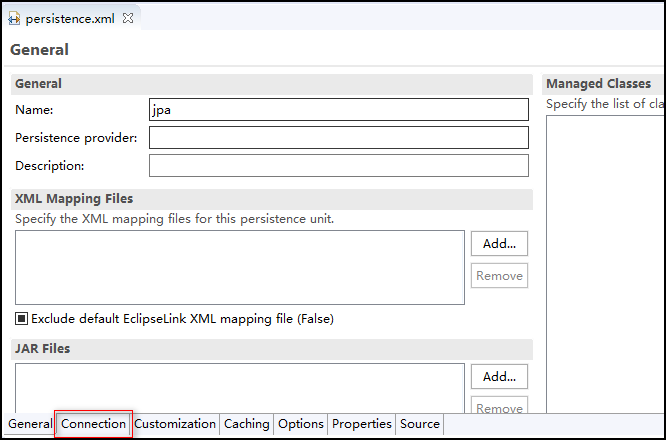666x440 pixels.
Task: Open the Properties tab
Action: click(361, 424)
